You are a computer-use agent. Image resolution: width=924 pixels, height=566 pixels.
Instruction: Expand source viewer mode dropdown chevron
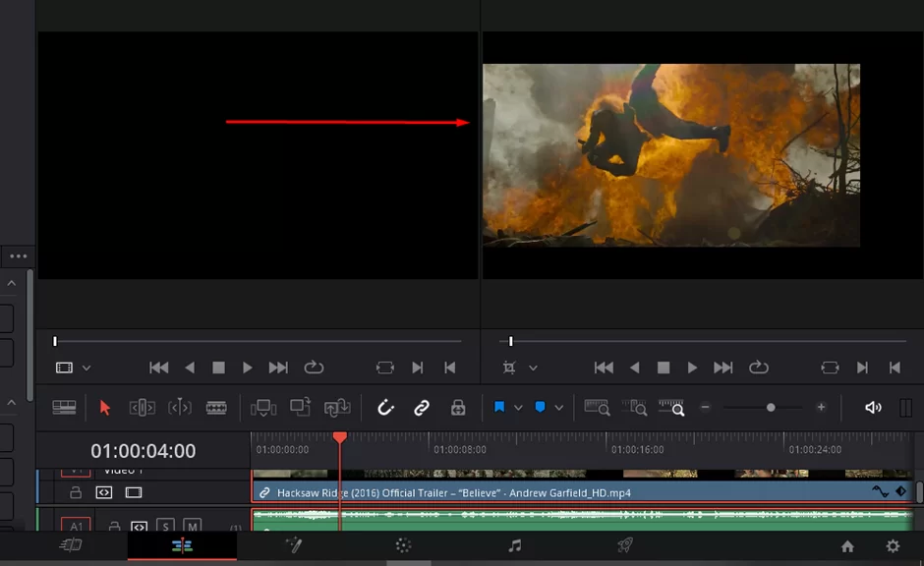point(87,368)
